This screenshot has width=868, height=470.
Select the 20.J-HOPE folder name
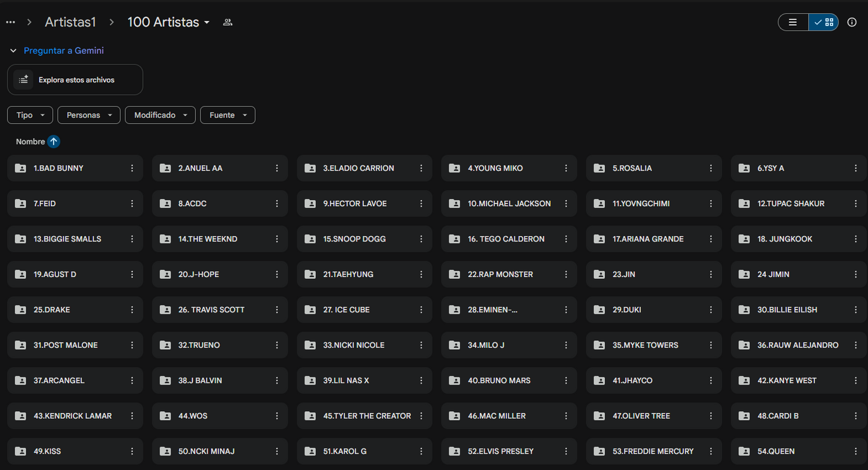click(199, 275)
